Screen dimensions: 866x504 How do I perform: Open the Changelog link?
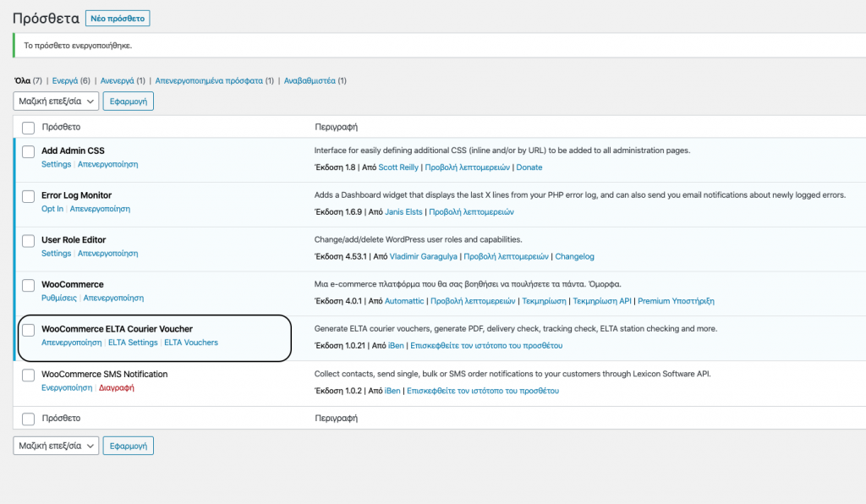[575, 256]
